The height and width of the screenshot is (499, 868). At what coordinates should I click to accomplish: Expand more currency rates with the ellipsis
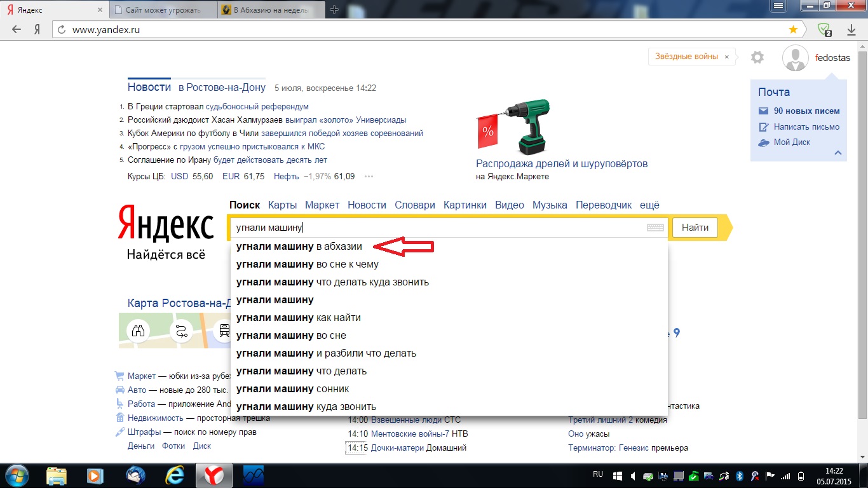[369, 177]
